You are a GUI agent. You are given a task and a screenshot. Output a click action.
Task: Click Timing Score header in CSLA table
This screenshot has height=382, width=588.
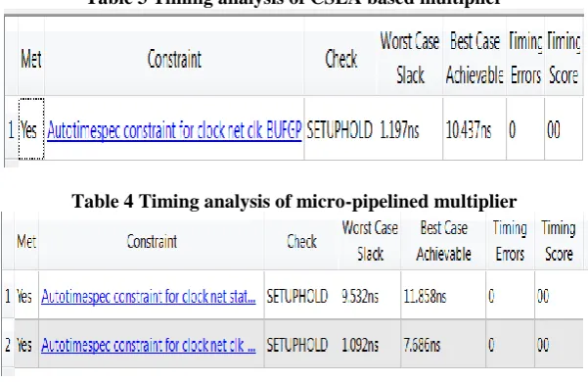[564, 58]
